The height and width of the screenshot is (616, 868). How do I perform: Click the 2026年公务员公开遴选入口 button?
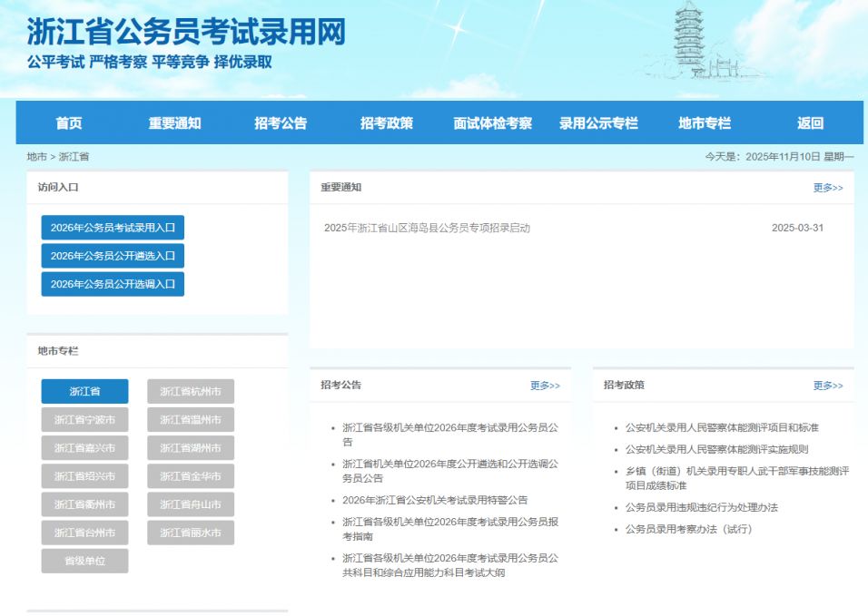pyautogui.click(x=113, y=256)
